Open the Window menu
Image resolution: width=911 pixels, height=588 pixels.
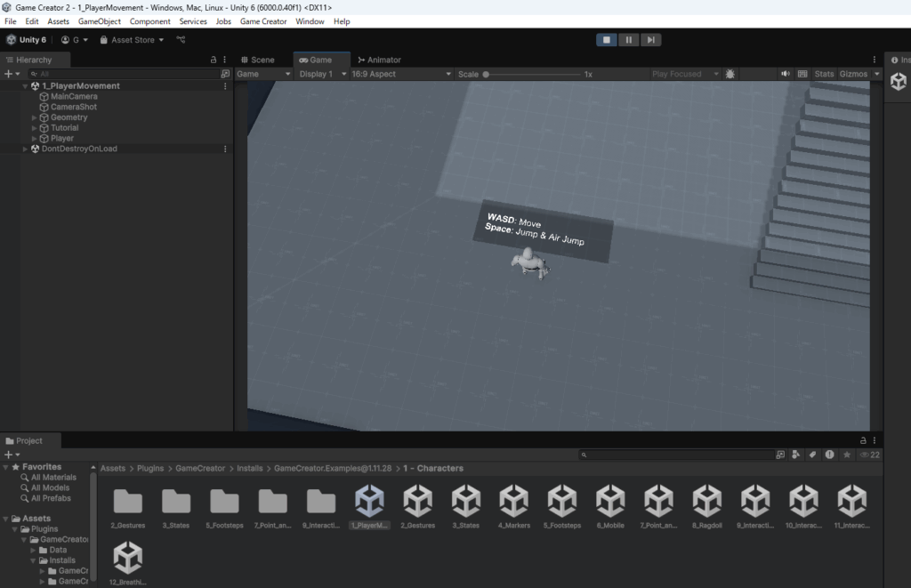click(310, 21)
